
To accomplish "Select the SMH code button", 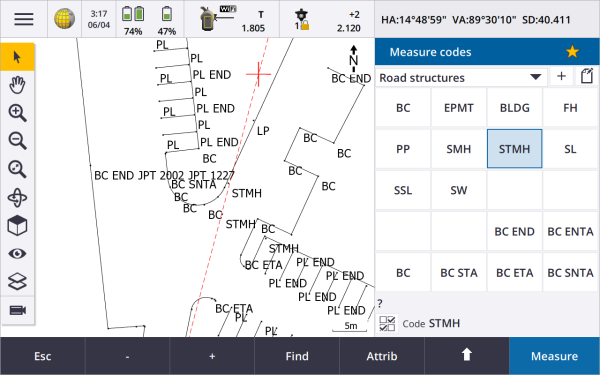I will pyautogui.click(x=458, y=149).
